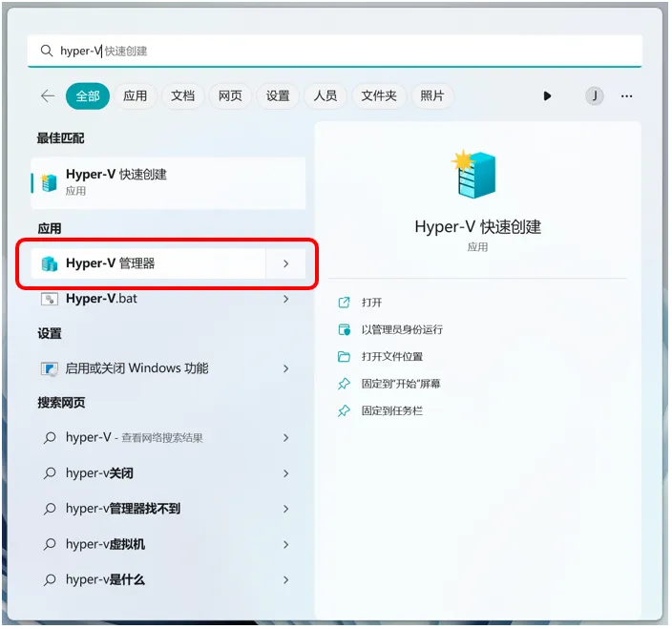Viewport: 672px width, 629px height.
Task: Switch to the 设置 filter tab
Action: coord(278,96)
